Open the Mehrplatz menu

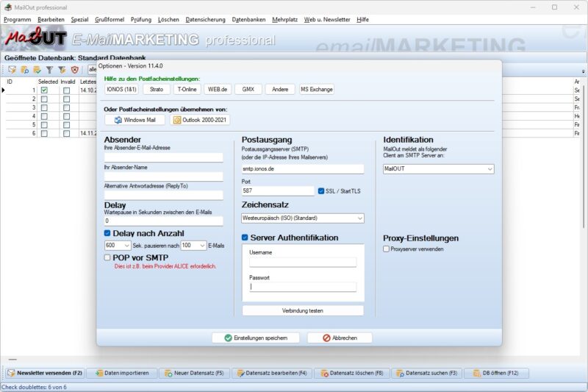click(x=284, y=20)
